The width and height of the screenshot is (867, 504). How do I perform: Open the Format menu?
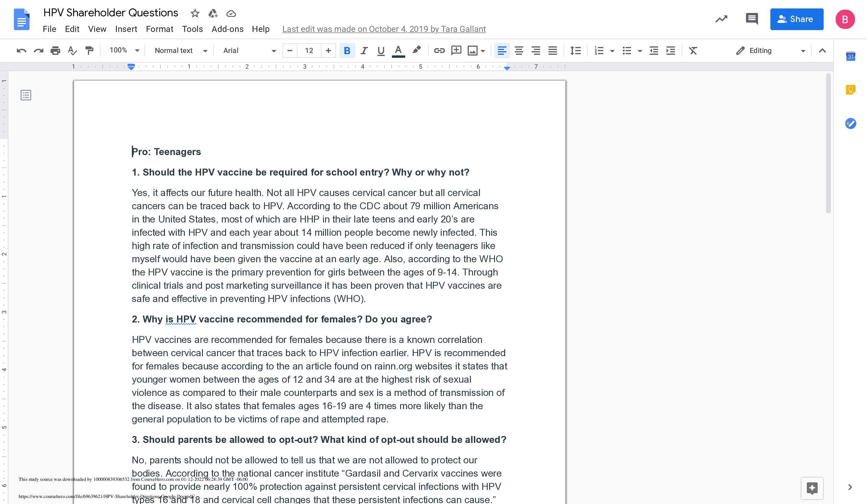159,29
